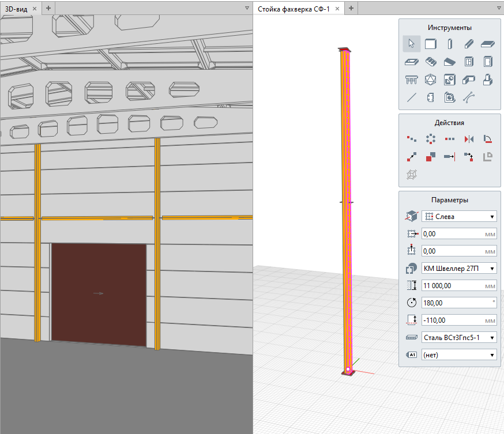Select the arrow selection tool
504x434 pixels.
(x=412, y=44)
